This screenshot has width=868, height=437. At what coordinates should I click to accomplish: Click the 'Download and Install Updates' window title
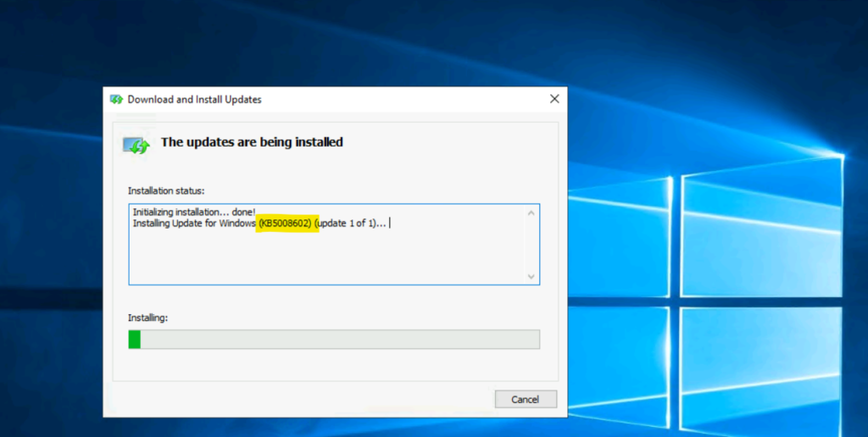click(x=194, y=100)
